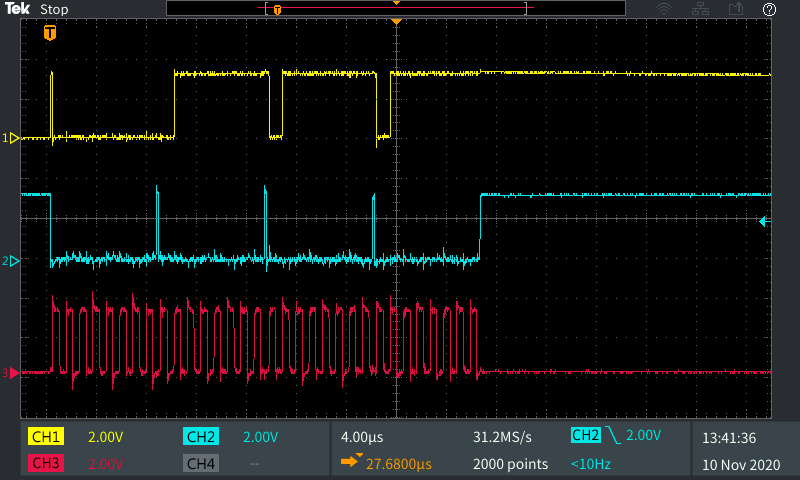The height and width of the screenshot is (480, 800).
Task: Click the Tek logo
Action: (x=17, y=9)
